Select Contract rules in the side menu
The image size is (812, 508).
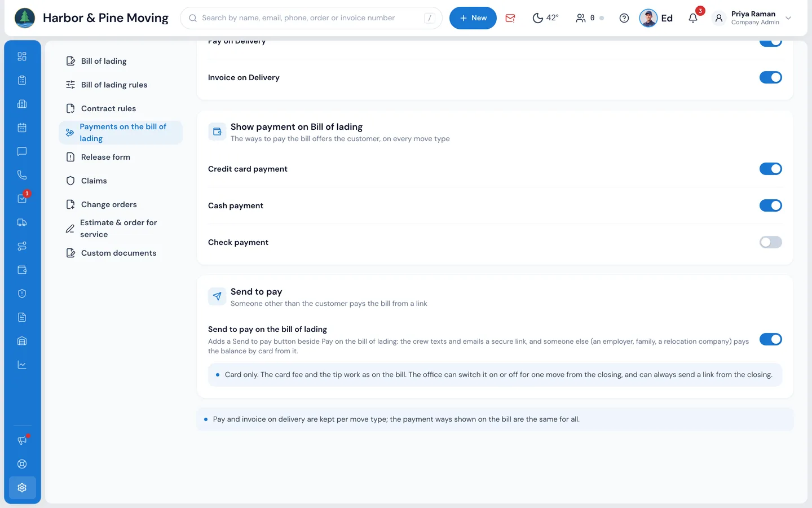click(x=121, y=108)
